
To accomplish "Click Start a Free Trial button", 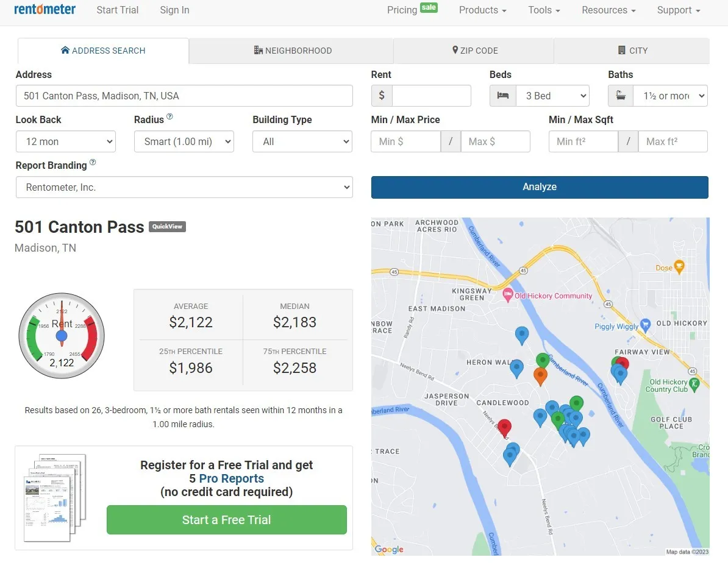I will [x=227, y=520].
